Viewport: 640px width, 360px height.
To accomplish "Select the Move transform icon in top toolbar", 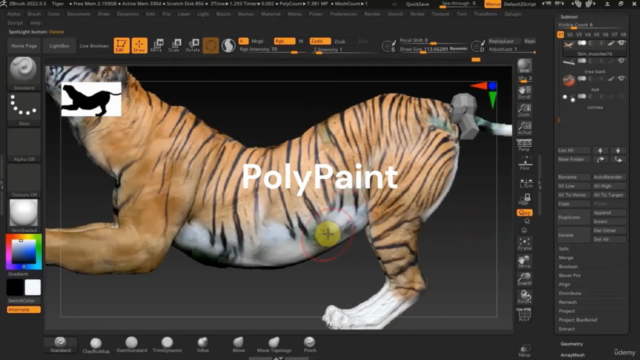I will click(x=157, y=45).
